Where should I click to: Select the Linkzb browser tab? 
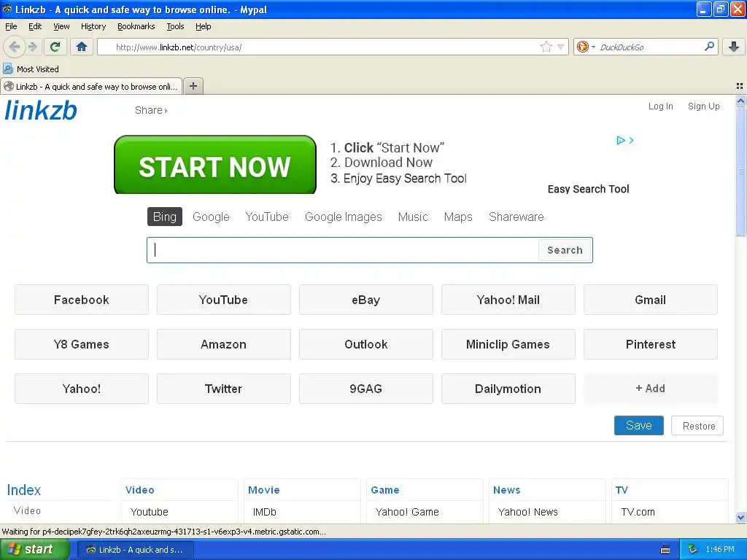click(x=91, y=86)
